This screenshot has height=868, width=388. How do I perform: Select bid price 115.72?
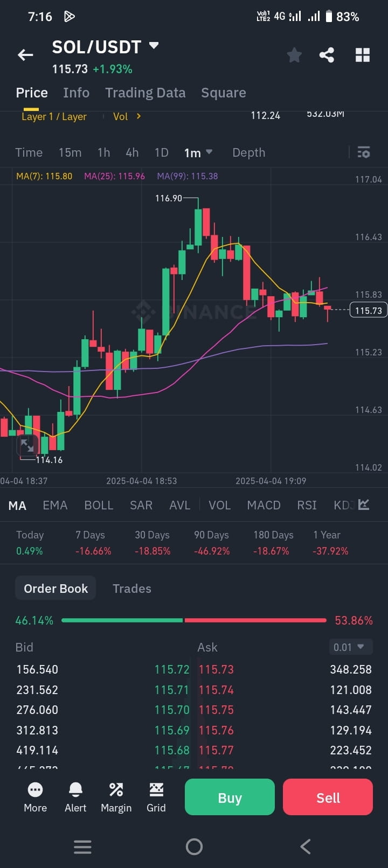tap(172, 669)
